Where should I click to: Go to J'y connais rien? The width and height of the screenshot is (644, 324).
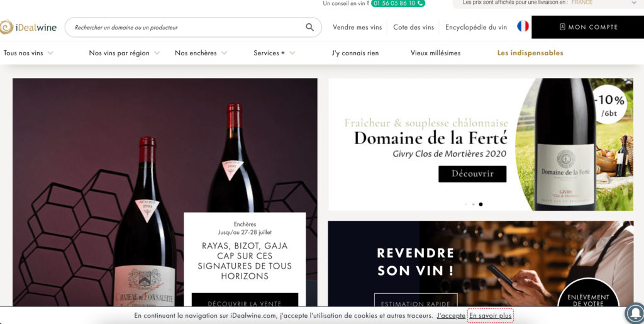(355, 53)
